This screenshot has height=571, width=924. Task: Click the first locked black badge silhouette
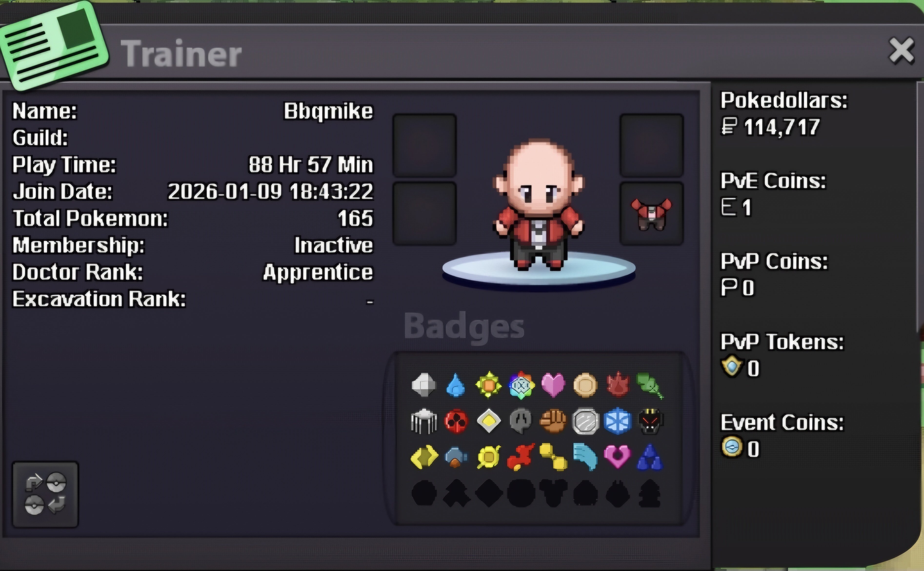424,493
